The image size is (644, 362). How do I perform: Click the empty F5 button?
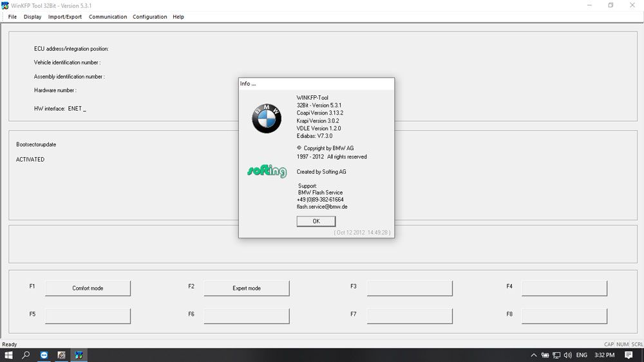coord(88,316)
